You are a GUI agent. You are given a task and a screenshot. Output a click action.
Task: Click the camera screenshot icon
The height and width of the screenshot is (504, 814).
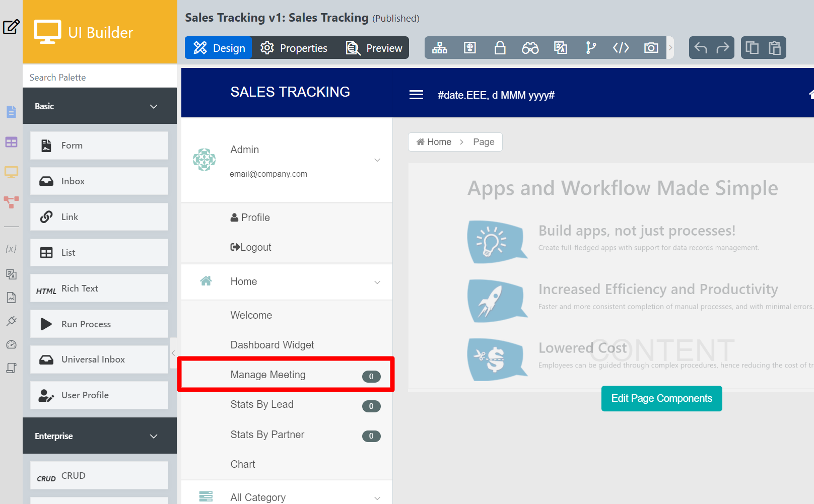651,48
